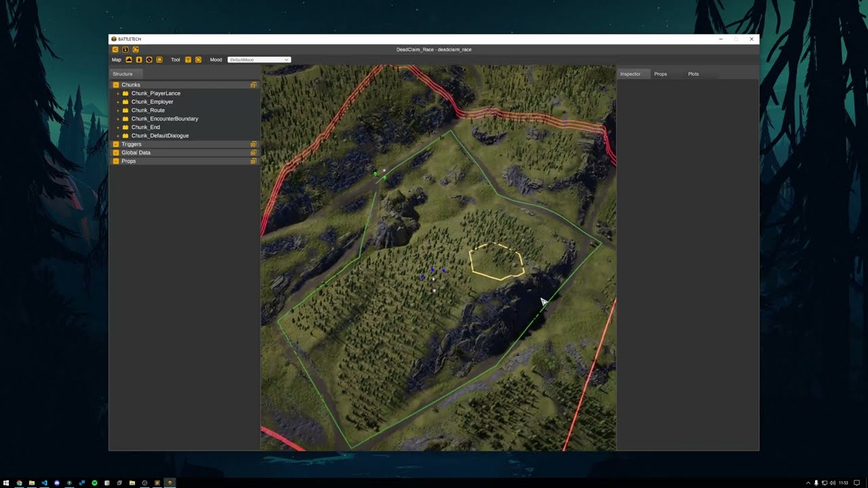Screen dimensions: 868x488
Task: Select the clock Map icon
Action: 149,60
